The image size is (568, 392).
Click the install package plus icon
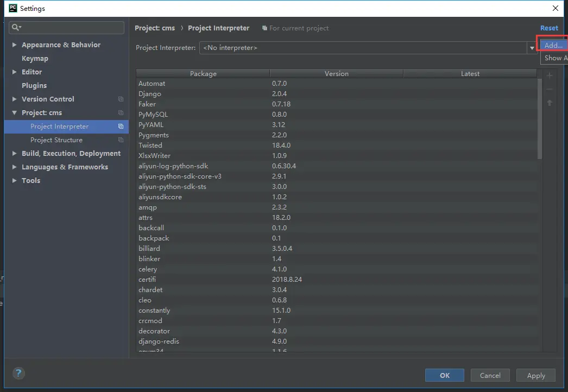(550, 75)
